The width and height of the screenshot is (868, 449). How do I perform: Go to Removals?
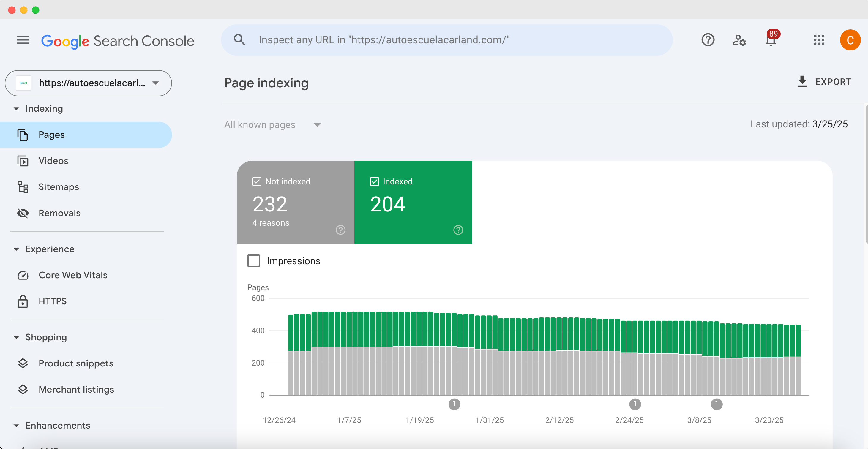pos(86,213)
